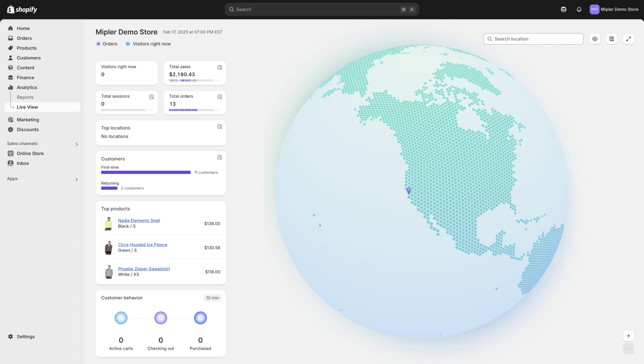Zoom in the globe with plus button
Image resolution: width=644 pixels, height=364 pixels.
point(628,336)
